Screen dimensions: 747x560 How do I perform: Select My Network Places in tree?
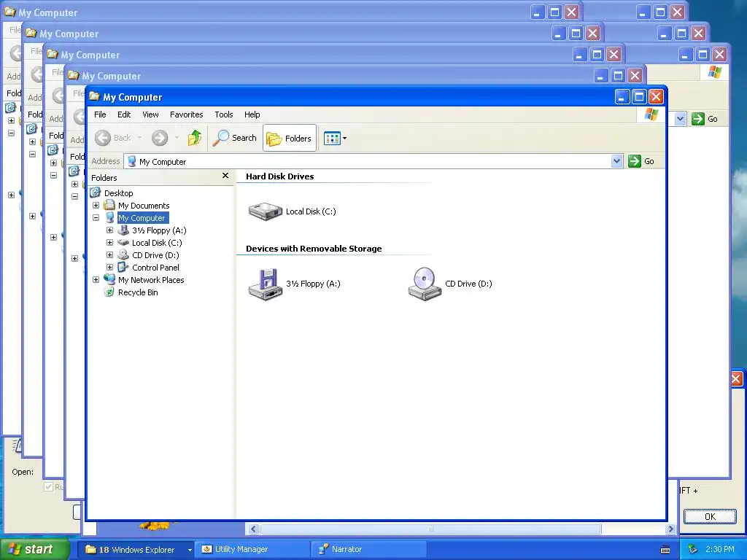pos(151,279)
